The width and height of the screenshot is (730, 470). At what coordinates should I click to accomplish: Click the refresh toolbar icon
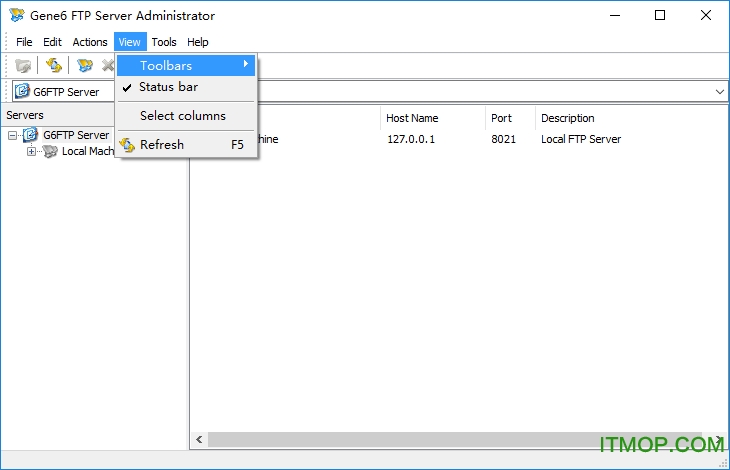(x=54, y=65)
